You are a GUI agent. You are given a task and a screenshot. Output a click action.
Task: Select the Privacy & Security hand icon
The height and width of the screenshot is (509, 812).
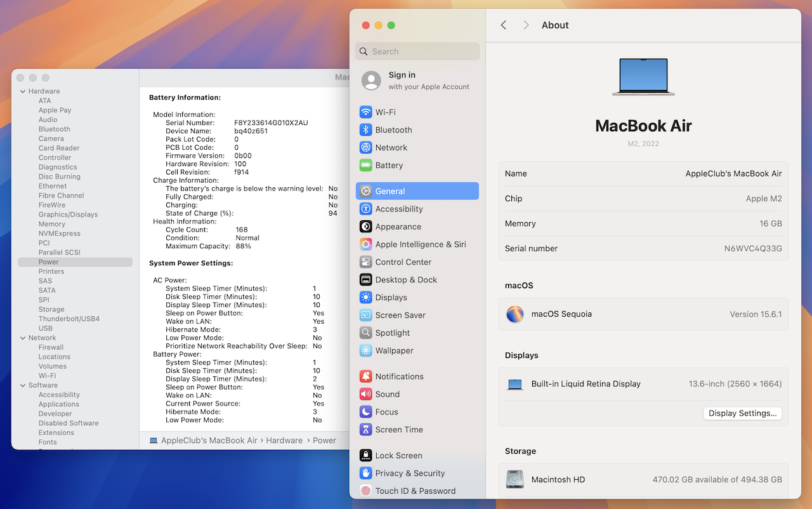[365, 473]
